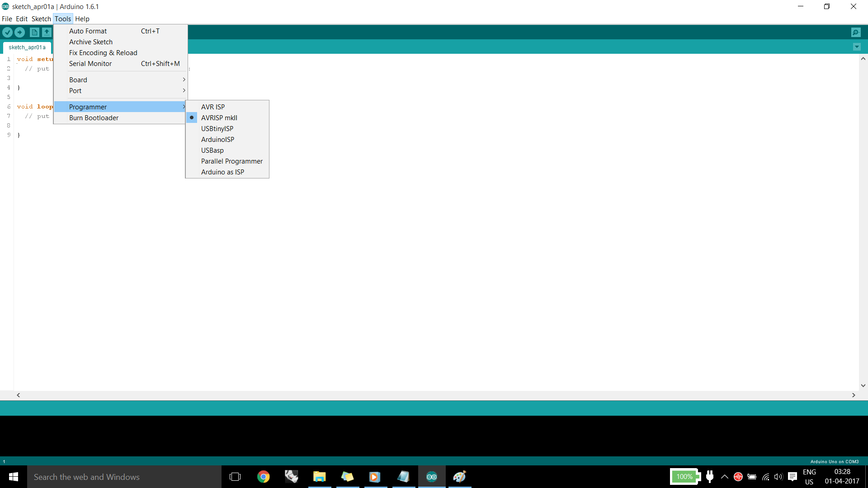Open the Help menu

point(82,19)
